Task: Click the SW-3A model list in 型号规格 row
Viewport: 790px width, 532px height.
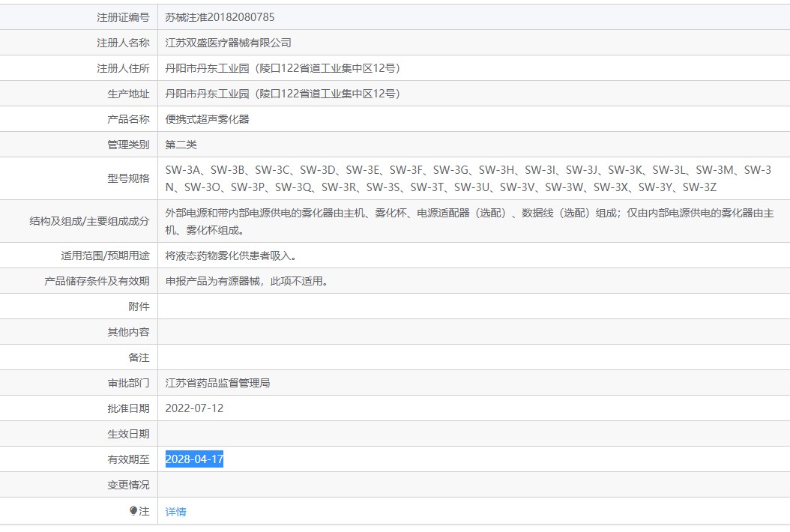Action: pyautogui.click(x=468, y=178)
